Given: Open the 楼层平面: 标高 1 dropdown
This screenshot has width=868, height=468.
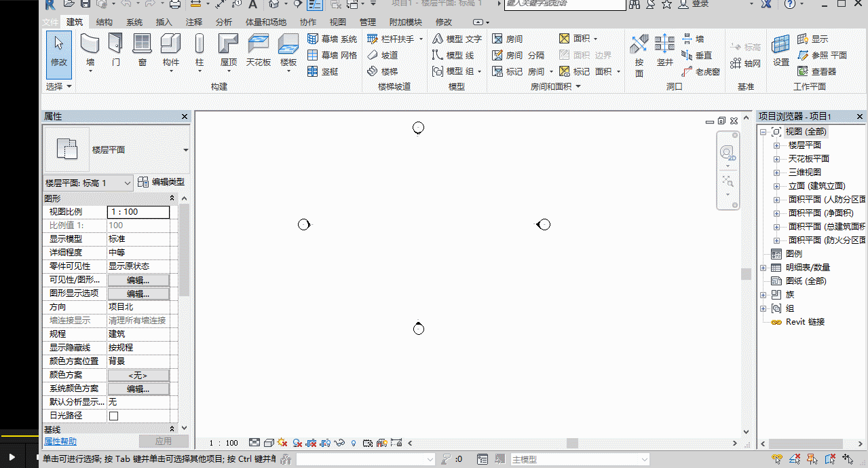Looking at the screenshot, I should point(88,183).
